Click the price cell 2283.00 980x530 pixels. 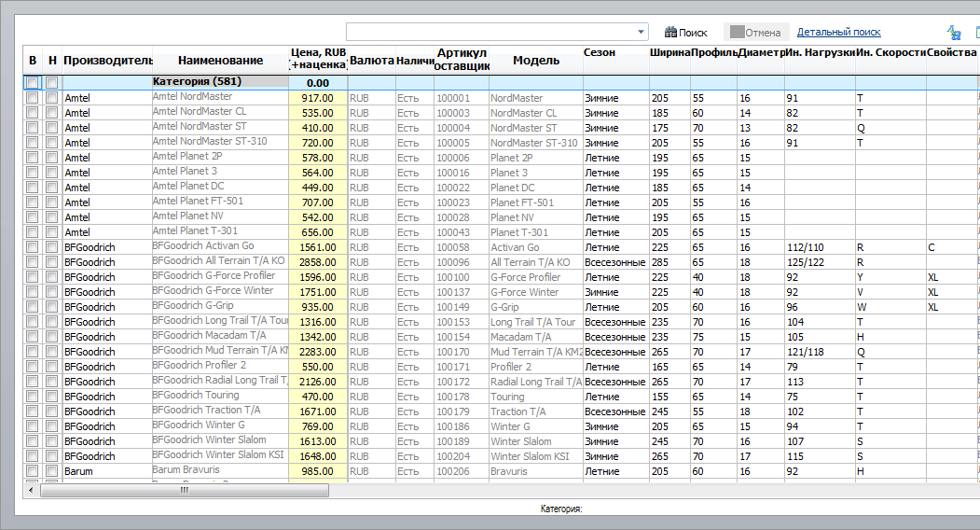318,352
